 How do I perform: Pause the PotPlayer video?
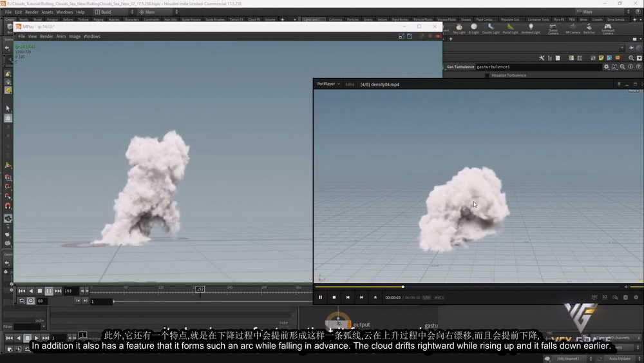320,297
